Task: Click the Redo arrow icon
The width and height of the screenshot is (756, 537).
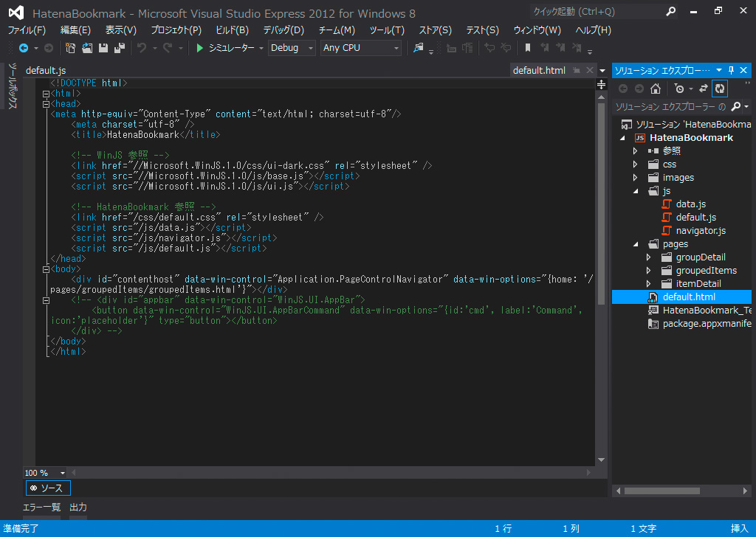Action: click(x=168, y=48)
